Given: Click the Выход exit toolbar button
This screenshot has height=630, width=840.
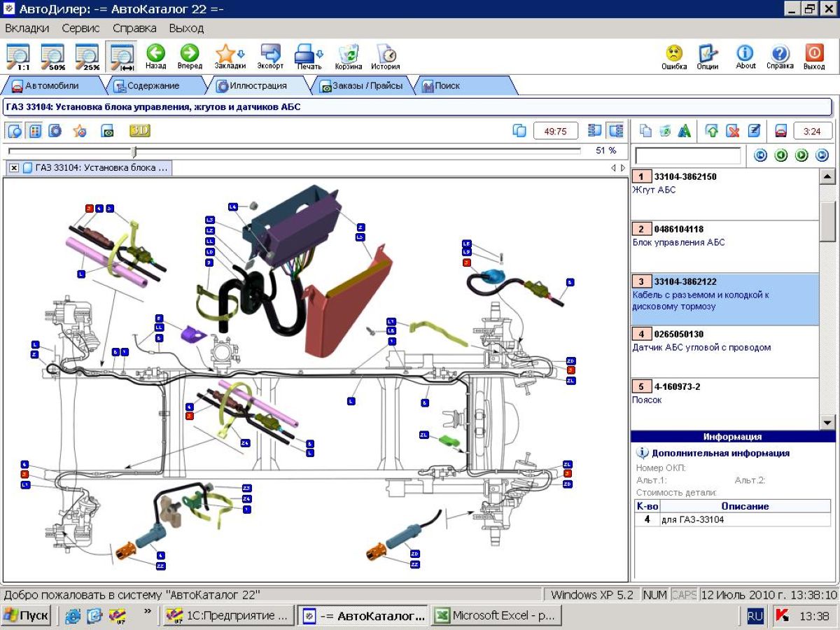Looking at the screenshot, I should 814,57.
